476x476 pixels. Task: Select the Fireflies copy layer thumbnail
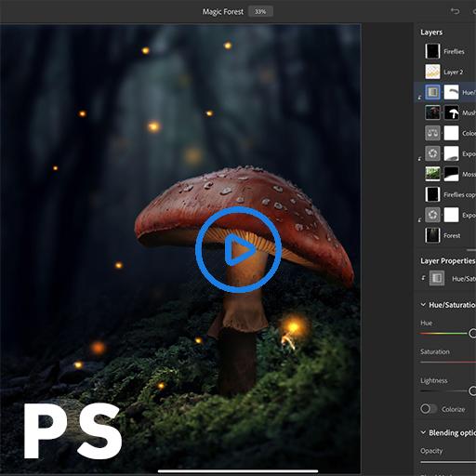pos(432,194)
